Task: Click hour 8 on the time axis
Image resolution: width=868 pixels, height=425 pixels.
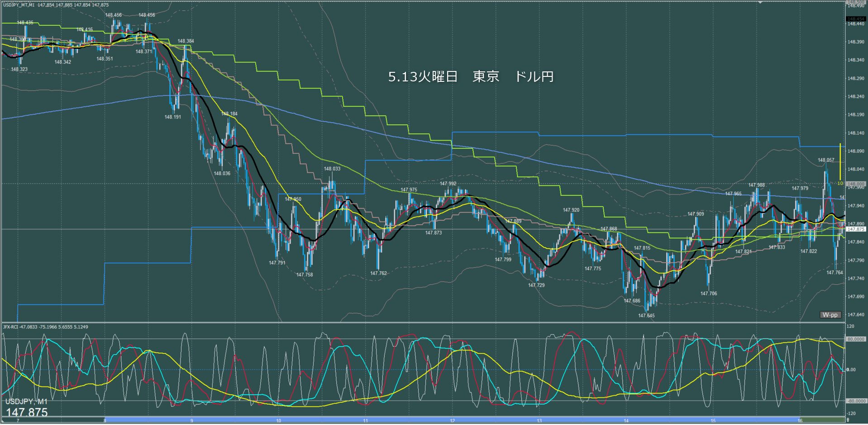Action: click(105, 421)
